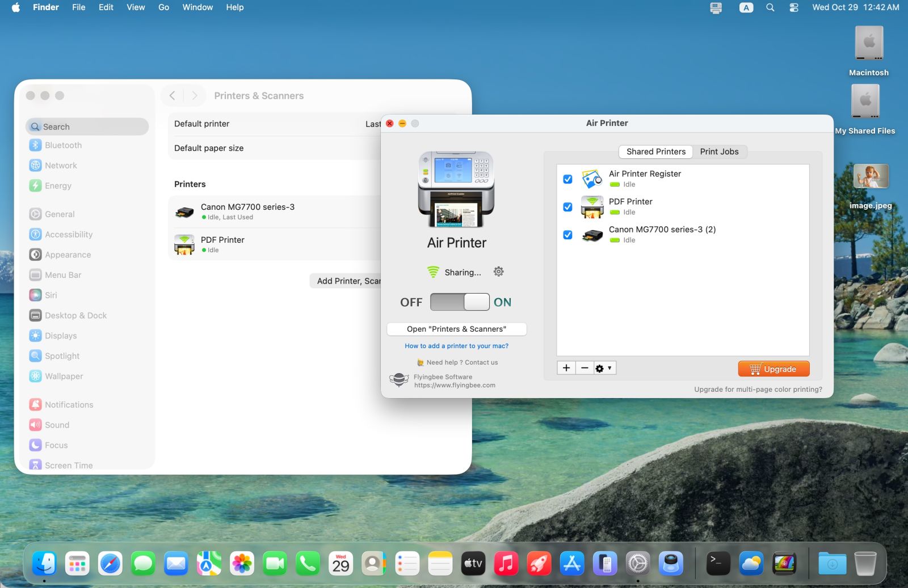
Task: Uncheck Air Printer Register sharing checkbox
Action: 567,179
